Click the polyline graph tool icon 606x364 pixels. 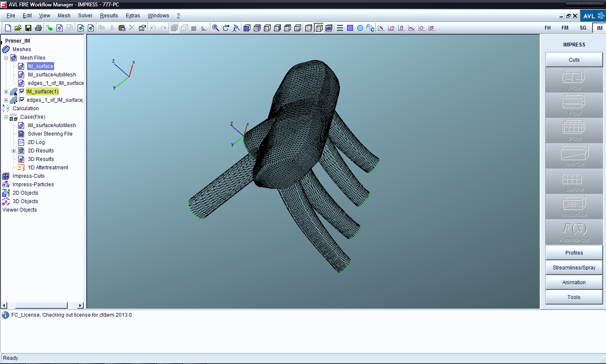(412, 28)
